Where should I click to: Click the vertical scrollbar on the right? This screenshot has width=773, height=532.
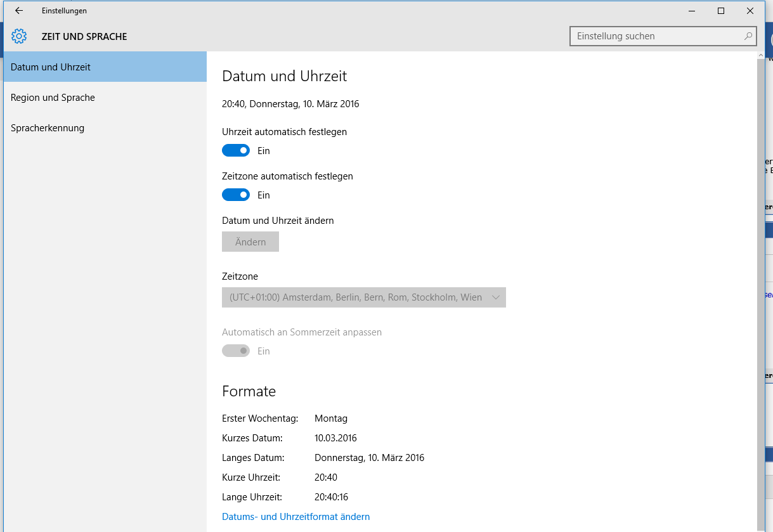pyautogui.click(x=761, y=285)
